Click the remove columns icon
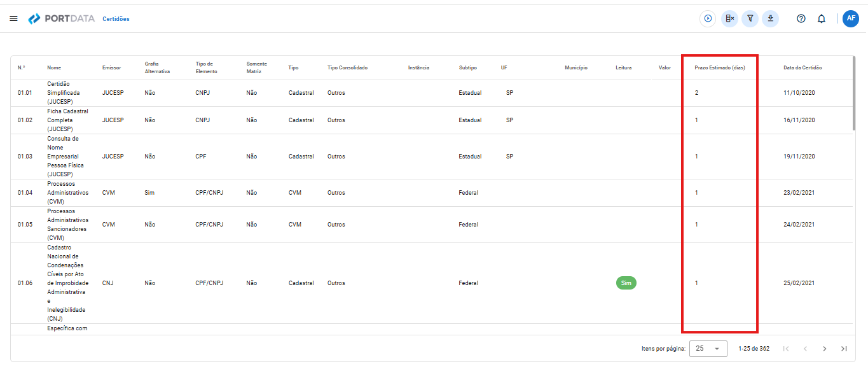Image resolution: width=868 pixels, height=385 pixels. point(729,18)
